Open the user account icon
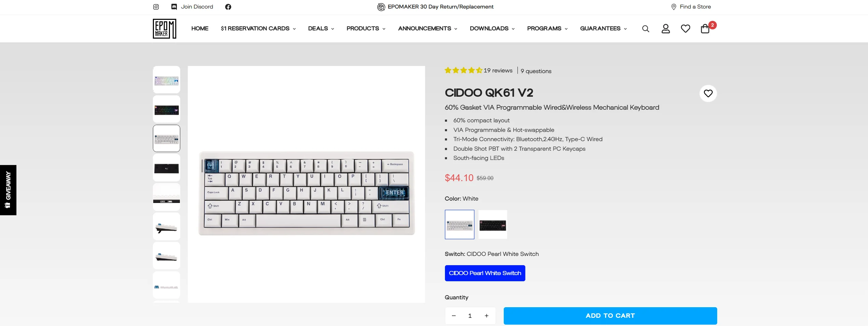This screenshot has width=868, height=326. click(666, 29)
